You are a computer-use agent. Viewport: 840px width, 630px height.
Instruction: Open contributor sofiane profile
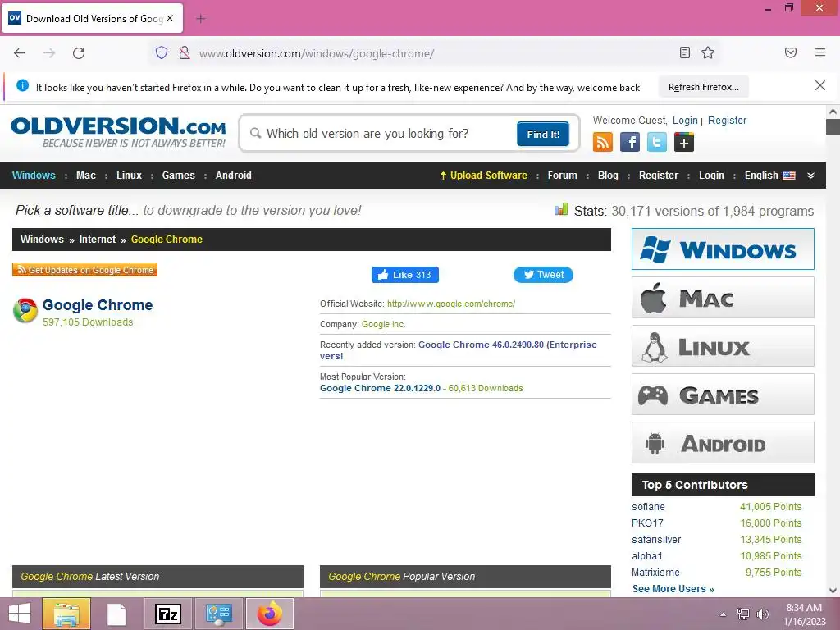[x=648, y=507]
